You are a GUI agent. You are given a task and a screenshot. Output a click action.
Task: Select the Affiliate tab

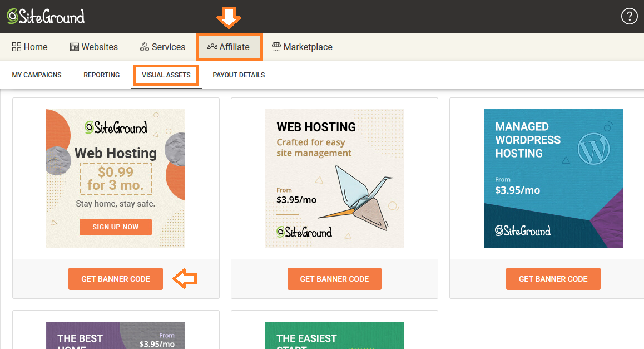coord(229,47)
